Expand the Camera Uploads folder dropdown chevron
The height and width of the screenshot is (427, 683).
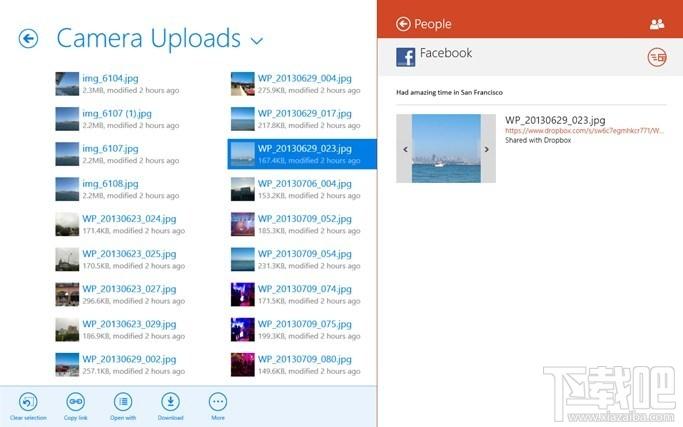point(257,41)
